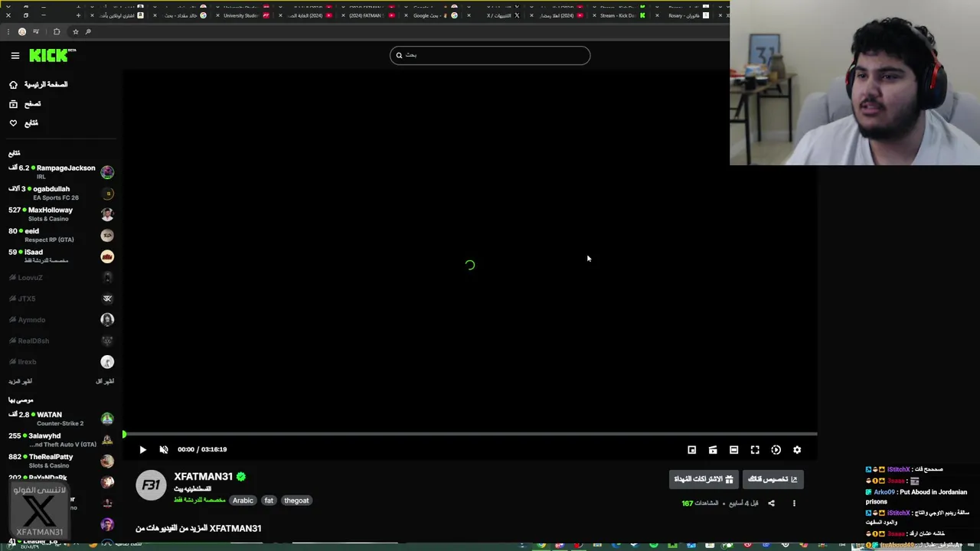Image resolution: width=980 pixels, height=551 pixels.
Task: Click the KICK logo
Action: (x=52, y=55)
